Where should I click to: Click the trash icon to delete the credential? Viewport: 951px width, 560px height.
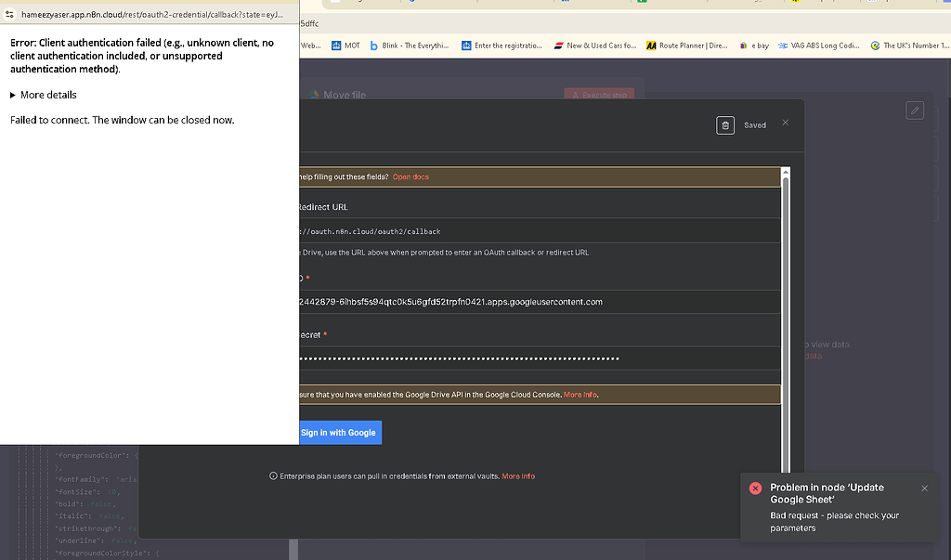pos(725,124)
